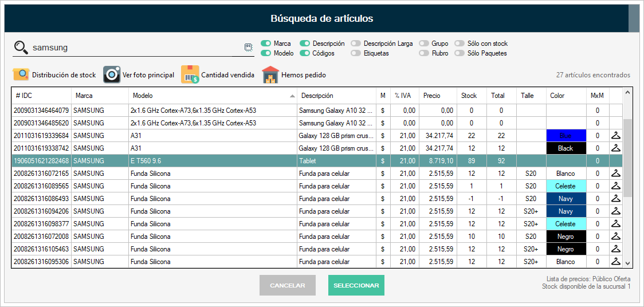Screen dimensions: 644x307
Task: Click price 8.719,10 in Tablet row
Action: coord(438,161)
